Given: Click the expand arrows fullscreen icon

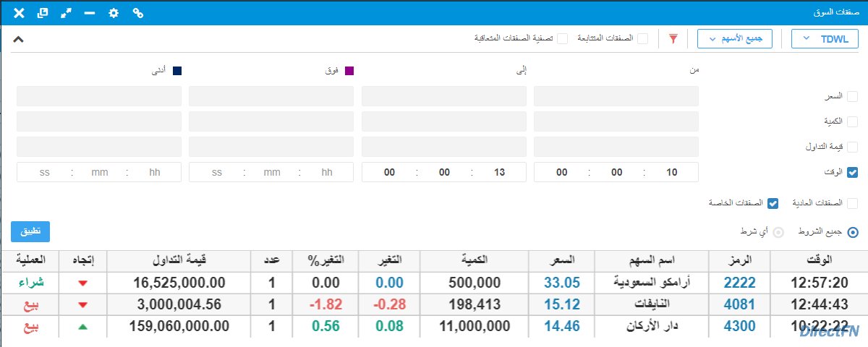Looking at the screenshot, I should point(66,13).
